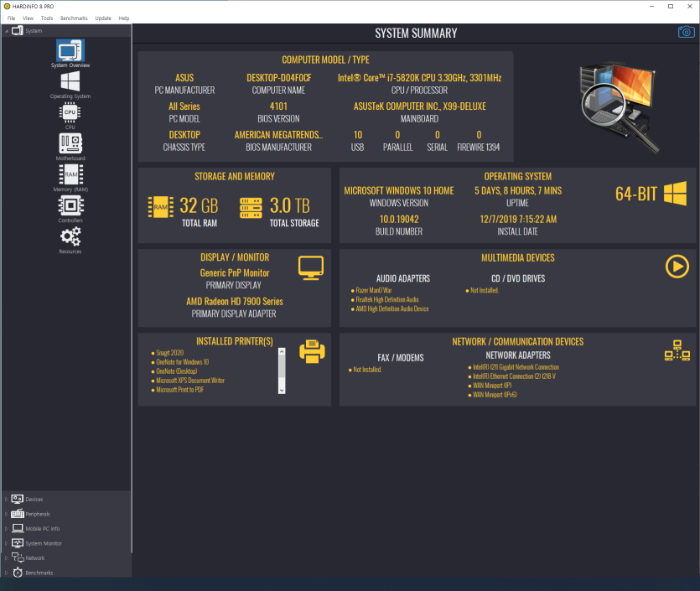Viewport: 700px width, 591px height.
Task: Click the Microsoft Windows 10 Home text
Action: tap(399, 190)
